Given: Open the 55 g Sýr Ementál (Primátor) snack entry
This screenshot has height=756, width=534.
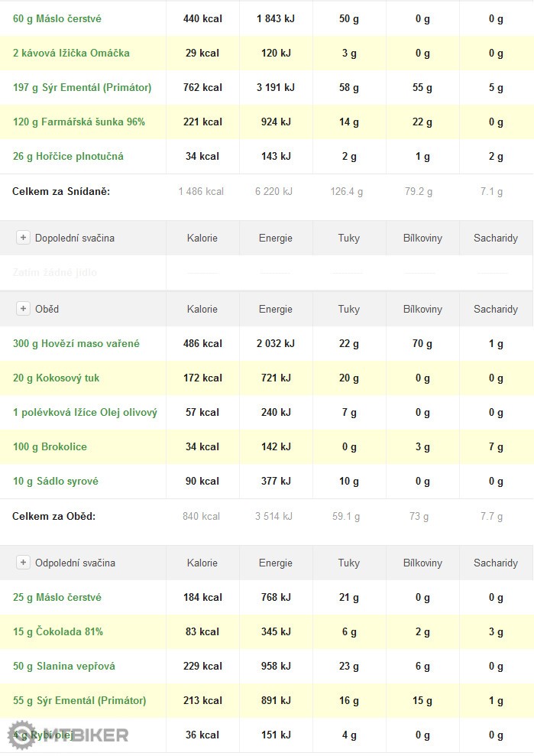Looking at the screenshot, I should pyautogui.click(x=79, y=700).
